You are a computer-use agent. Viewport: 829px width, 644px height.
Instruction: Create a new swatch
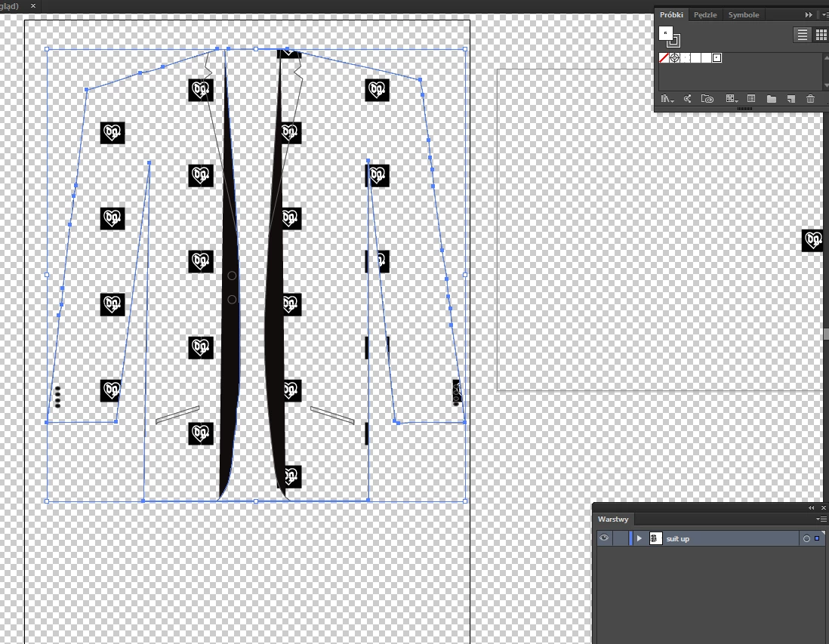point(791,99)
